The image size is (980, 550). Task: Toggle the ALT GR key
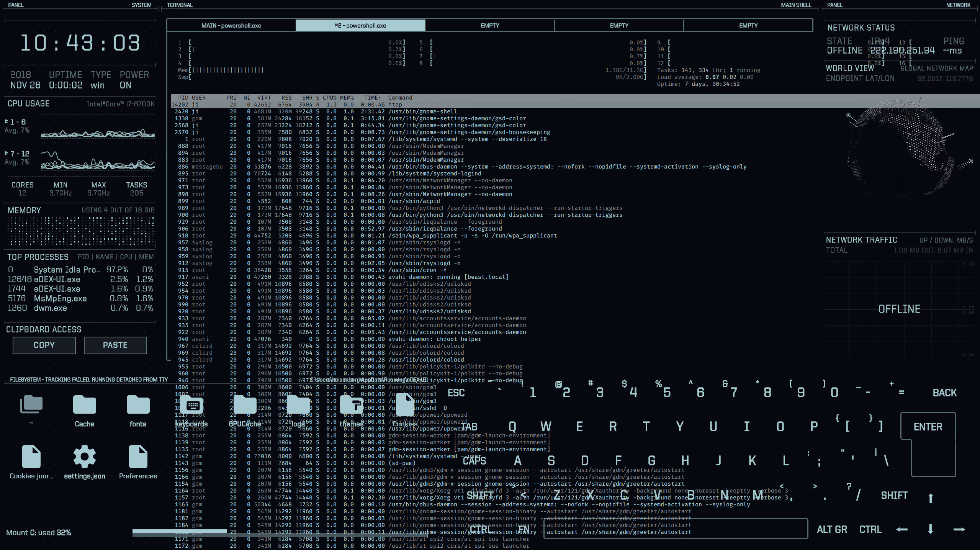click(x=832, y=530)
